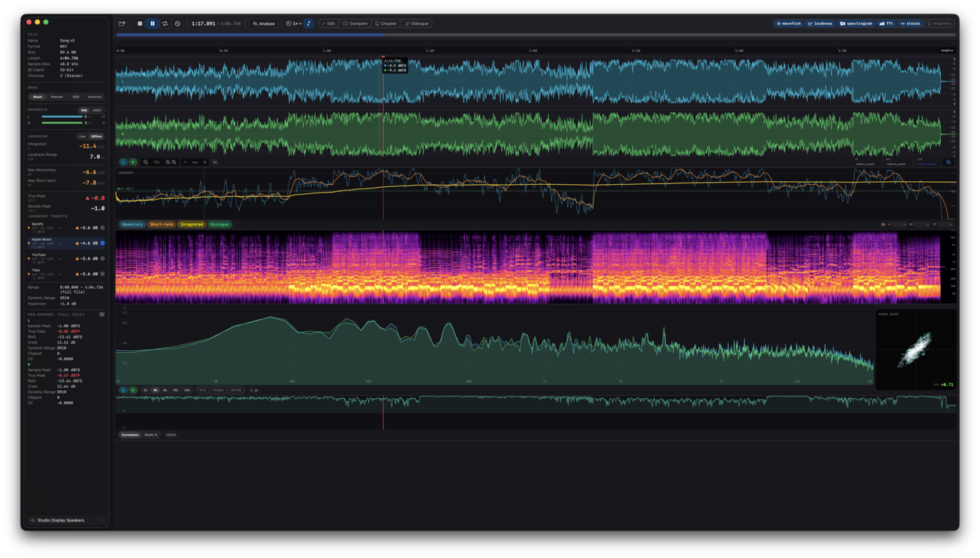Toggle the NOTES option in FFT toolbar
This screenshot has height=558, width=980.
coord(236,390)
